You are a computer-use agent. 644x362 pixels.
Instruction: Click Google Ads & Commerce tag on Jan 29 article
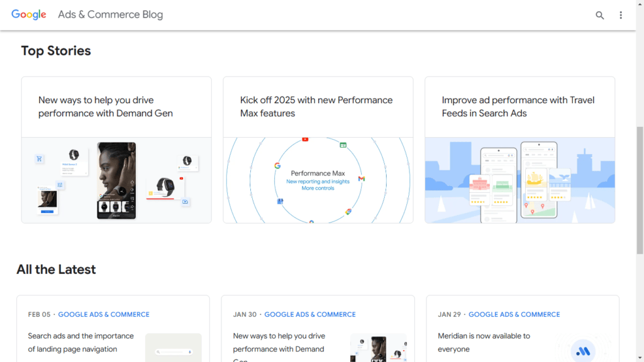(x=514, y=314)
